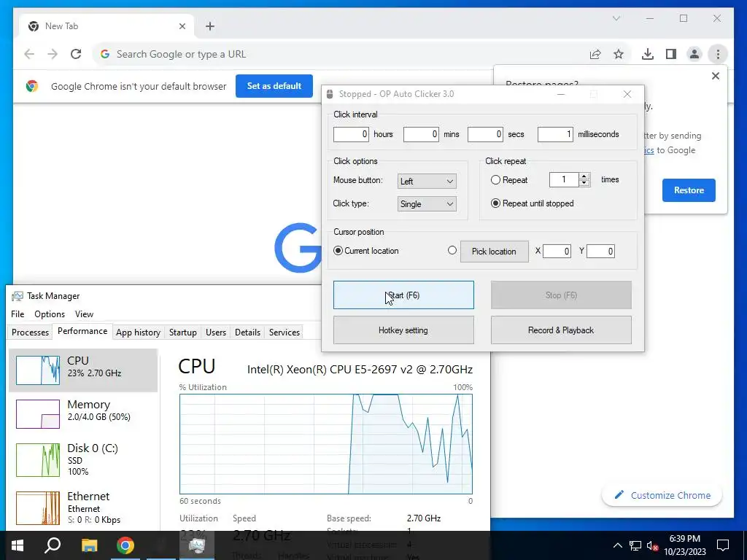Open the Mouse button dropdown
Image resolution: width=747 pixels, height=560 pixels.
click(427, 181)
